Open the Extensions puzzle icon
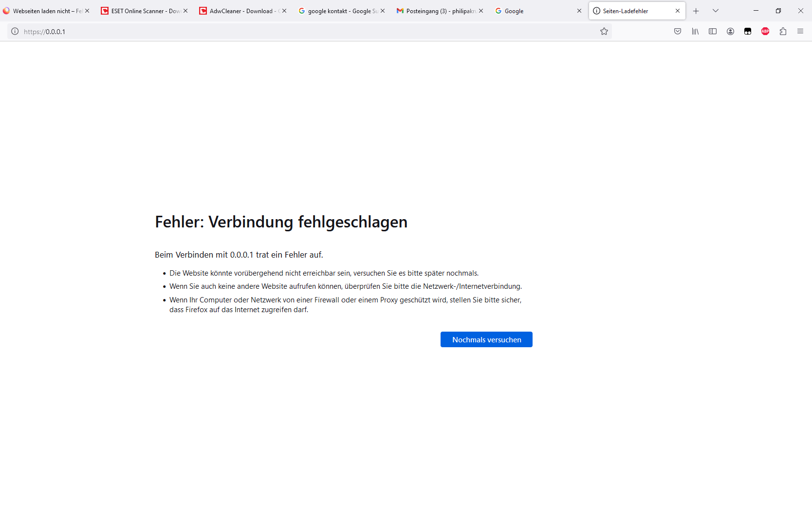Screen dimensions: 812x505 click(x=783, y=32)
